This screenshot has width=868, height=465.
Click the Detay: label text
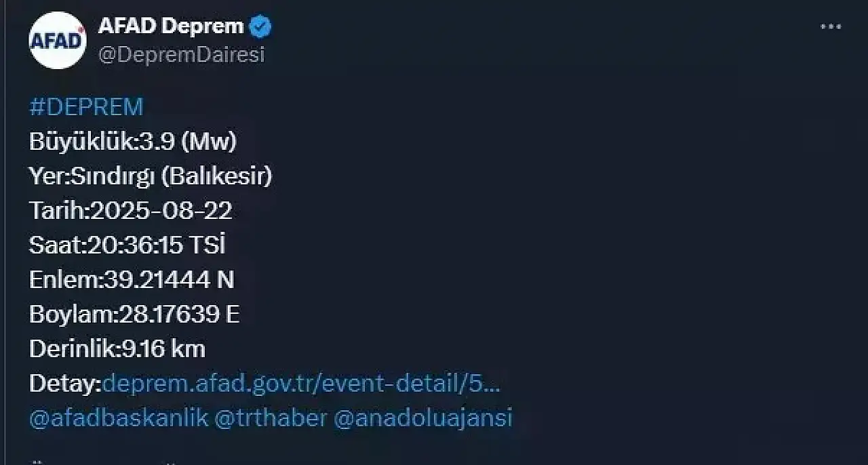click(x=65, y=384)
